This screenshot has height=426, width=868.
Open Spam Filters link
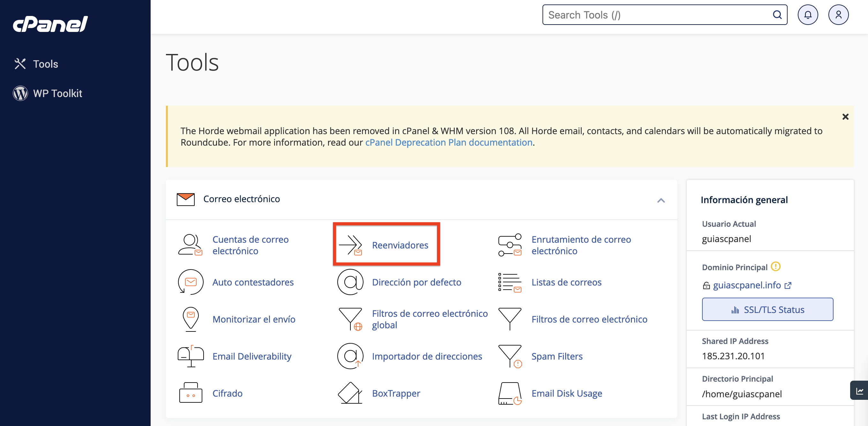[x=557, y=356]
